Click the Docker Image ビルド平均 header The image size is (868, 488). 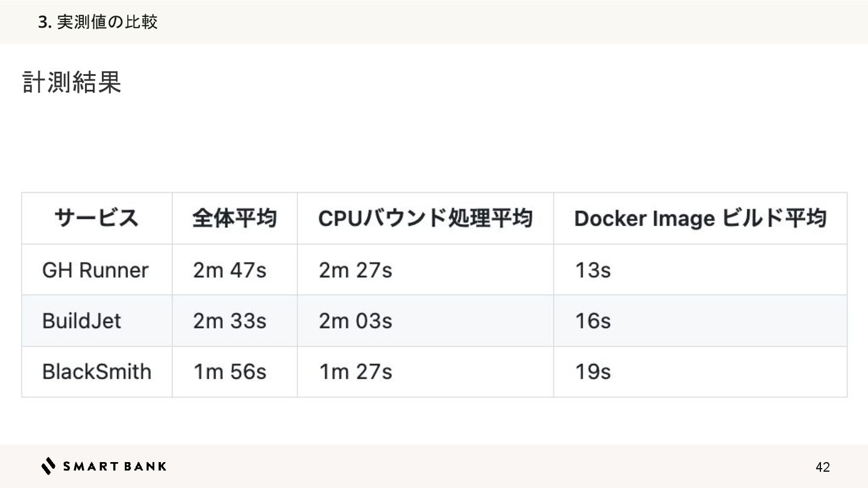pos(699,218)
